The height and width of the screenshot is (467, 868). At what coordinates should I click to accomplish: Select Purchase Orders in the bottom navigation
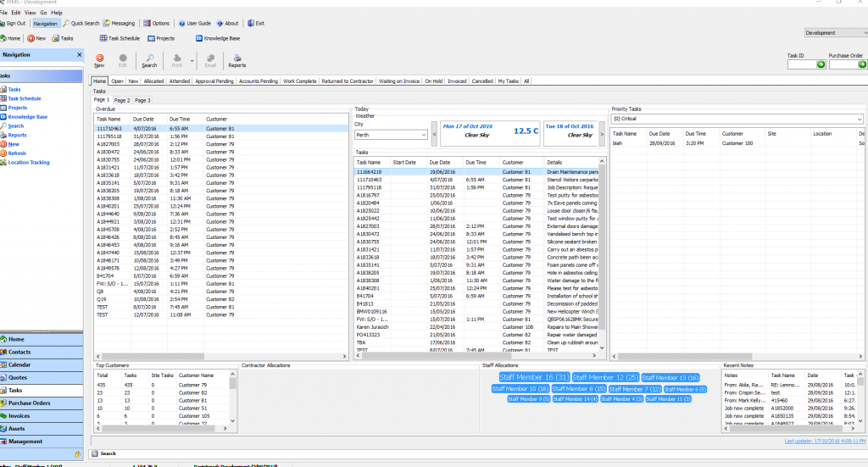coord(30,403)
